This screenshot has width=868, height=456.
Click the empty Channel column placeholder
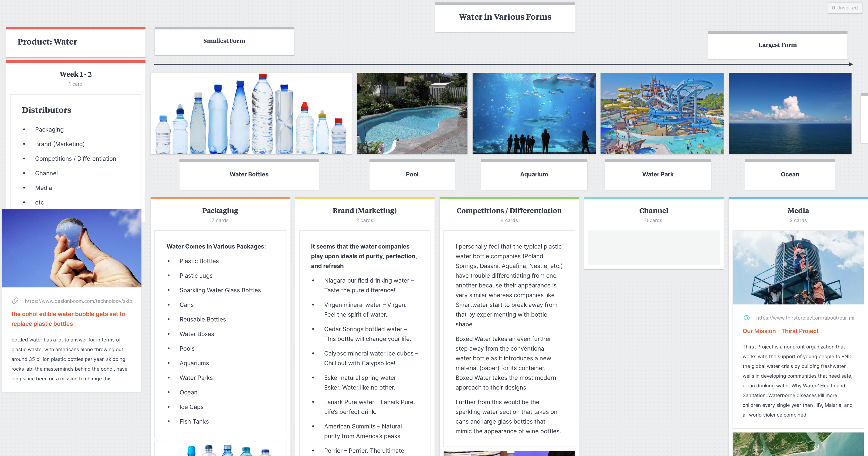pos(653,248)
